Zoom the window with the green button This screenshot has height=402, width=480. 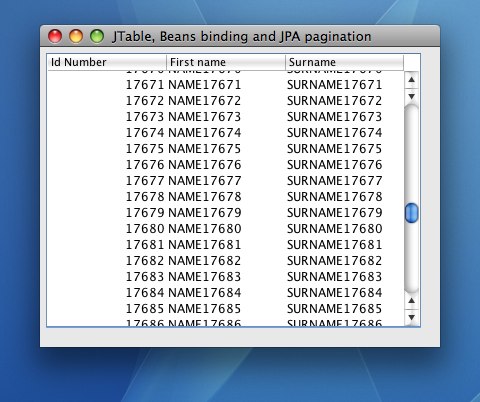coord(97,36)
